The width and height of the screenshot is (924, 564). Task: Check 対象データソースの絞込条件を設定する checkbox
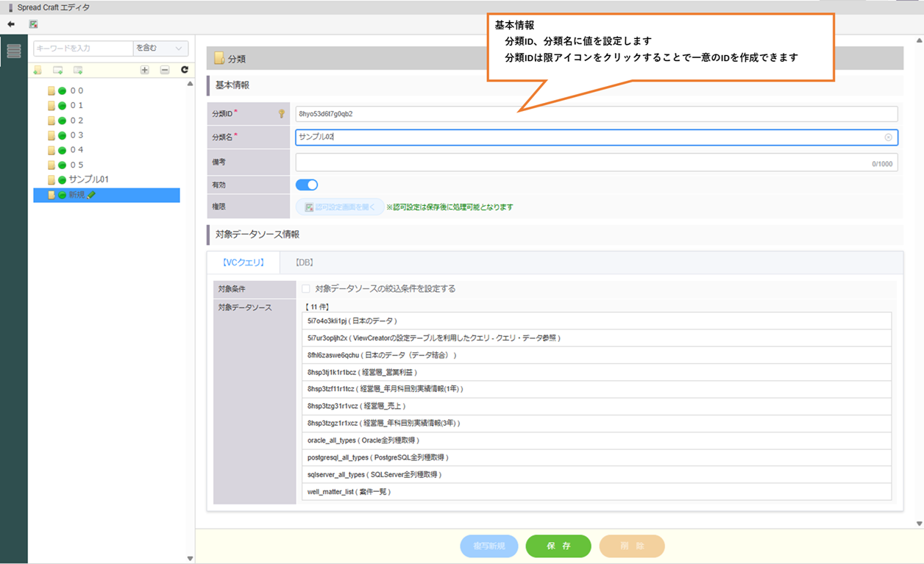(x=306, y=289)
